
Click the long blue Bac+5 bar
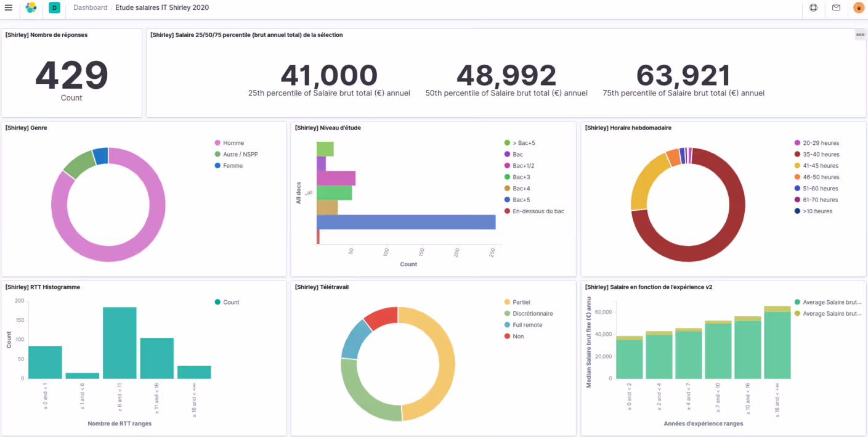(406, 222)
